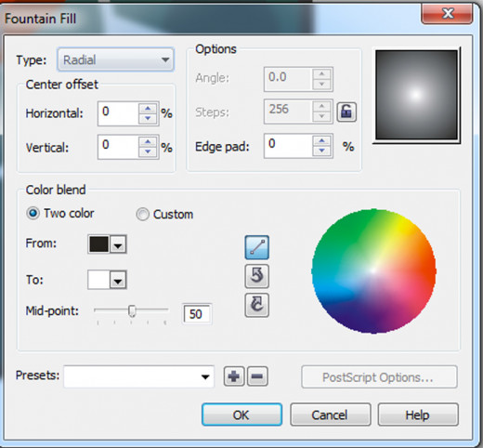Click the radial gradient preview thumbnail
Image resolution: width=483 pixels, height=448 pixels.
416,95
